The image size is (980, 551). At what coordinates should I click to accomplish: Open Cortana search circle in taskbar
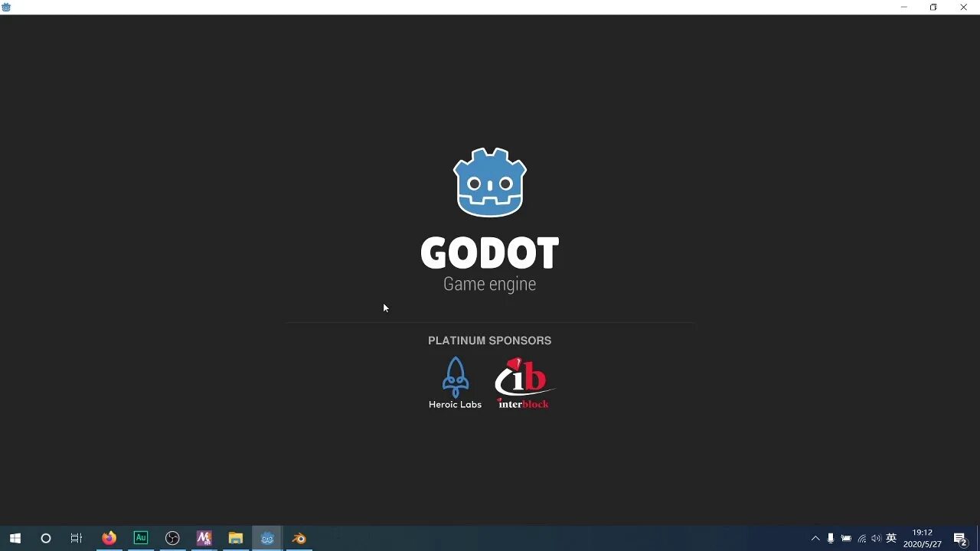click(45, 538)
